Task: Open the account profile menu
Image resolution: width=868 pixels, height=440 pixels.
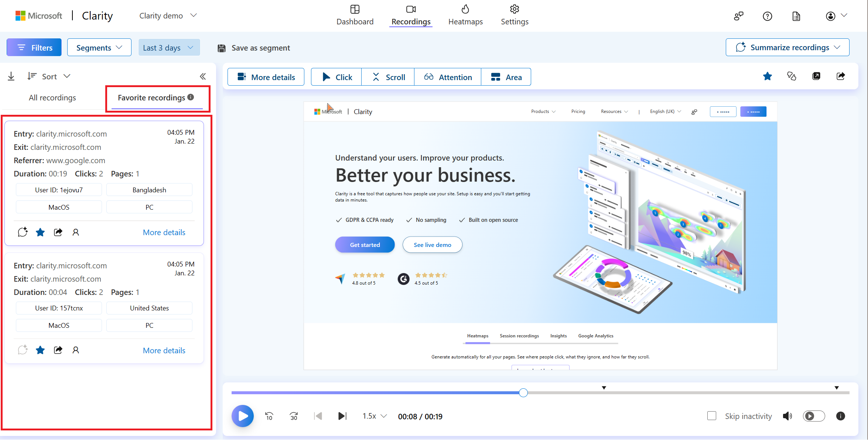Action: tap(836, 16)
